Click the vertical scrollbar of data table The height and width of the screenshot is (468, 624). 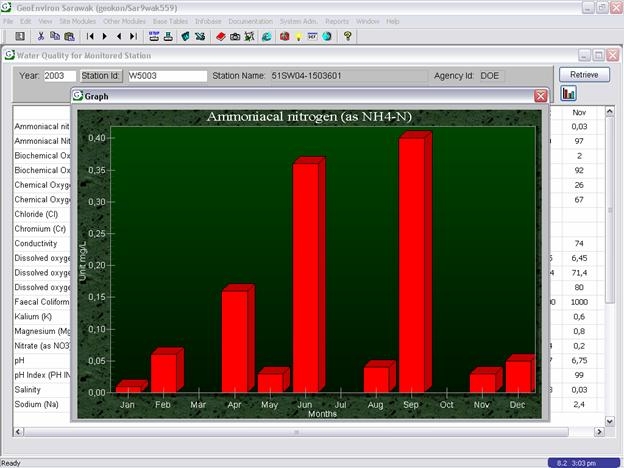[611, 260]
